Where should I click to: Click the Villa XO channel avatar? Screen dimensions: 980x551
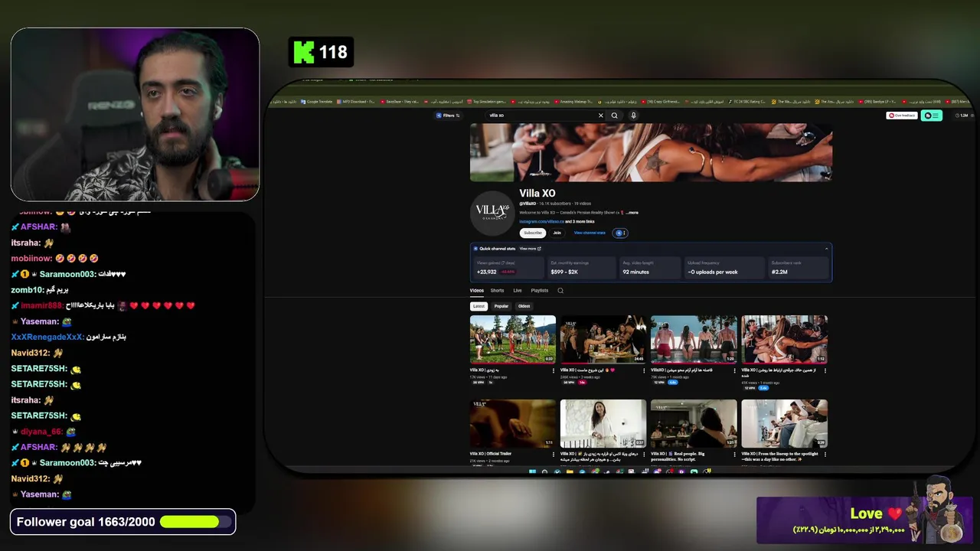coord(492,212)
